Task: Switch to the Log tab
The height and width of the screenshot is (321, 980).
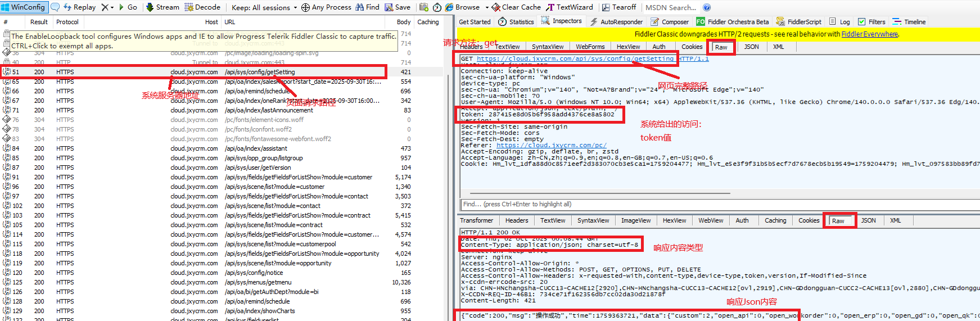Action: click(x=839, y=22)
